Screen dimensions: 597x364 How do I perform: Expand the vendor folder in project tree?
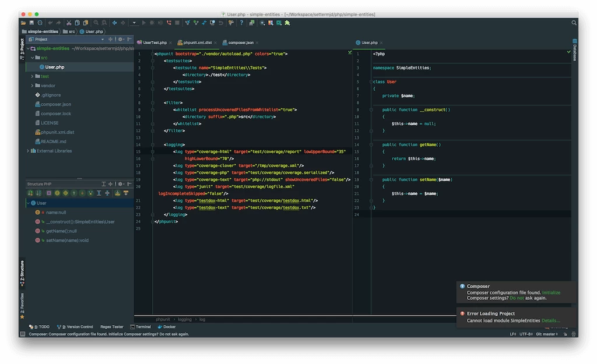click(32, 86)
